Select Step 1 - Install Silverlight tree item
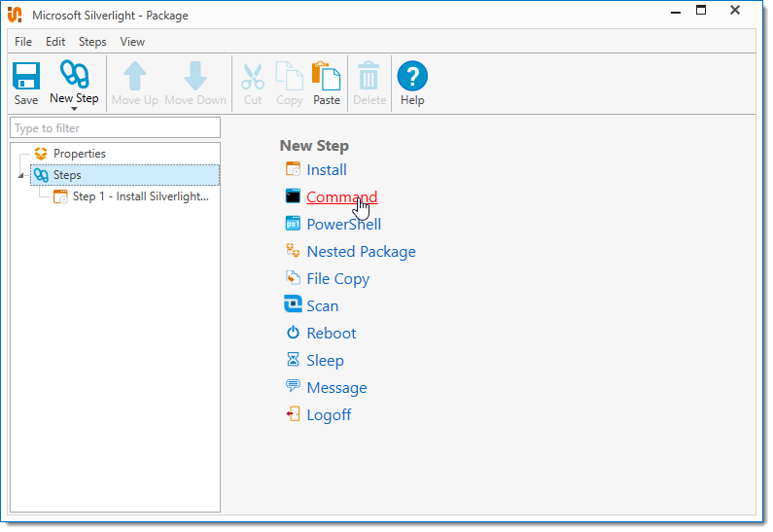Viewport: 773px width, 532px height. pyautogui.click(x=140, y=196)
